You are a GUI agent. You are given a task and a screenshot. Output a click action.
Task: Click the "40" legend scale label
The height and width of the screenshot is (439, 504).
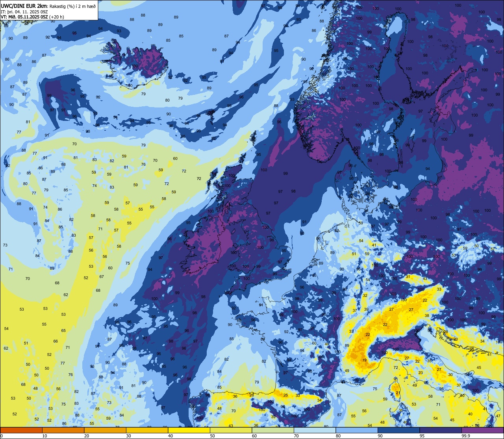tap(170, 436)
